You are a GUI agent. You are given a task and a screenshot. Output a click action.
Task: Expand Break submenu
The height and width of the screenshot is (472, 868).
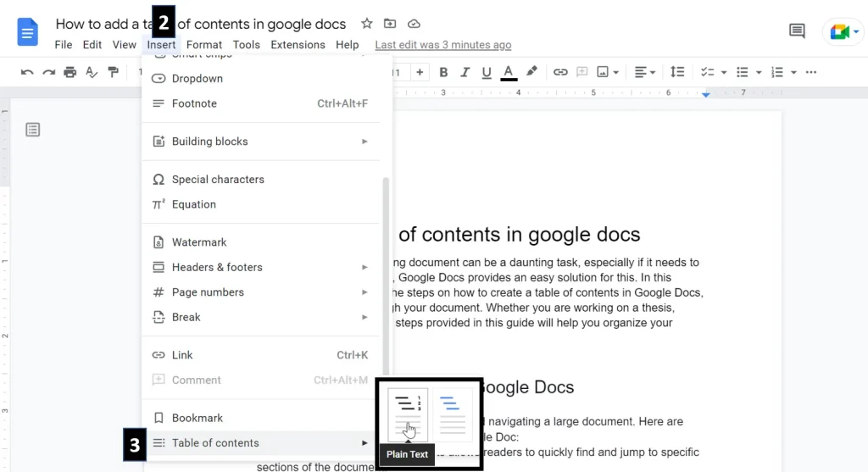(261, 317)
